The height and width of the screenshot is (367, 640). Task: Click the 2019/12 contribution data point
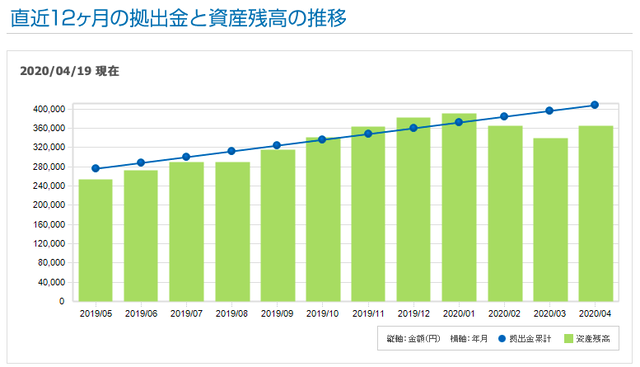click(x=413, y=128)
